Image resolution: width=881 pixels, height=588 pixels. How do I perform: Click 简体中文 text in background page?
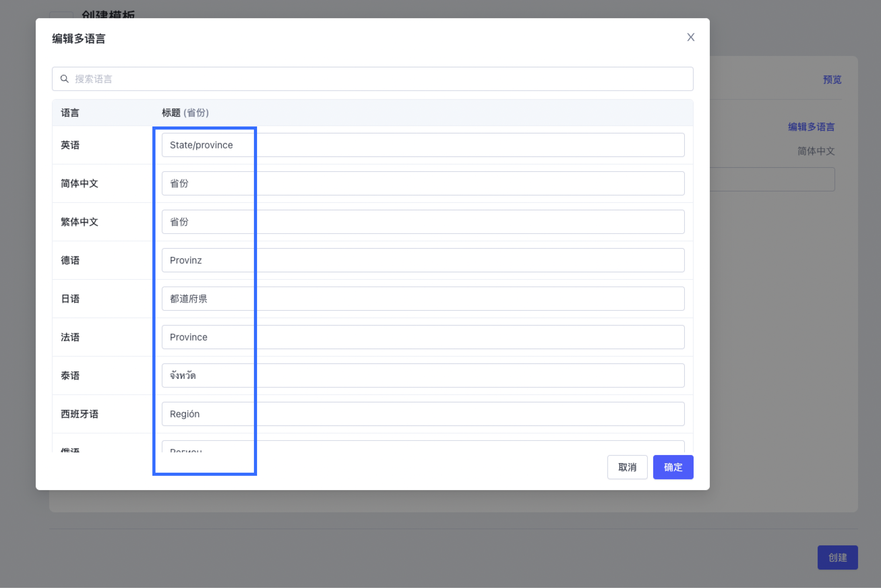[x=816, y=151]
